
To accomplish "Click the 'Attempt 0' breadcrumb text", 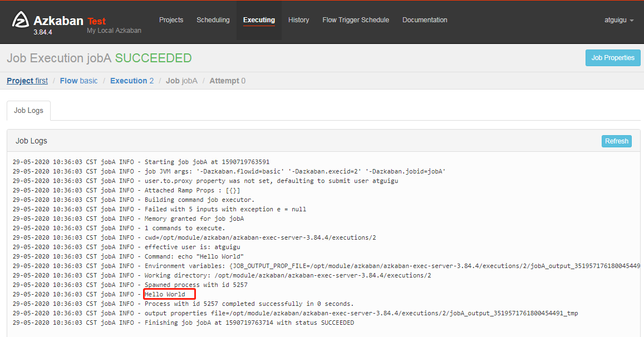I will pyautogui.click(x=228, y=81).
